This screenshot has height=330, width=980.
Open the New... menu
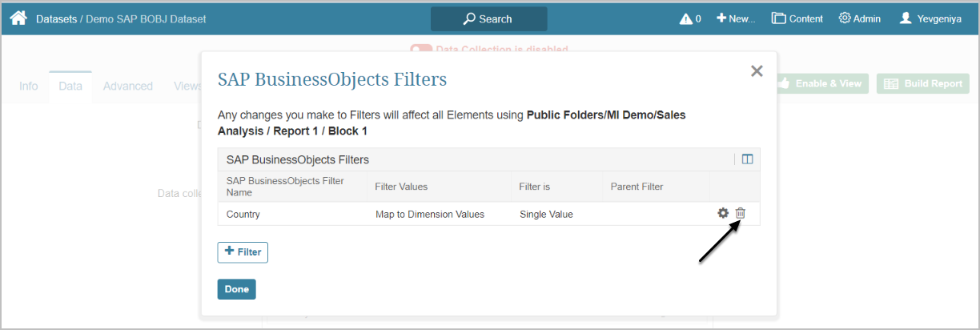pos(735,18)
